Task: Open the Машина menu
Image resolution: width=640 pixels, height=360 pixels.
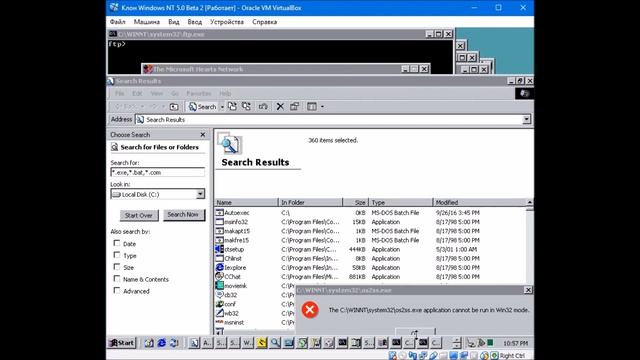Action: (x=147, y=22)
